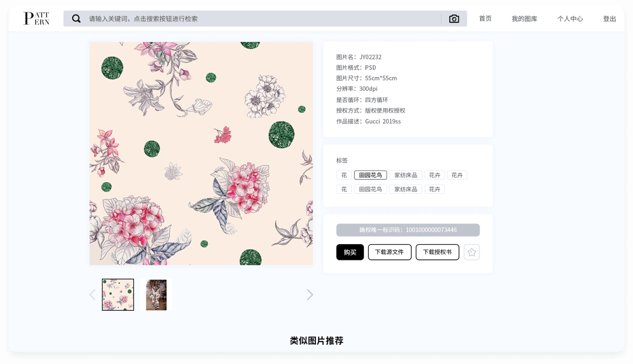Click the 图片尺寸: 55cm*55cm line
Screen dimensions: 633x364
pyautogui.click(x=366, y=78)
